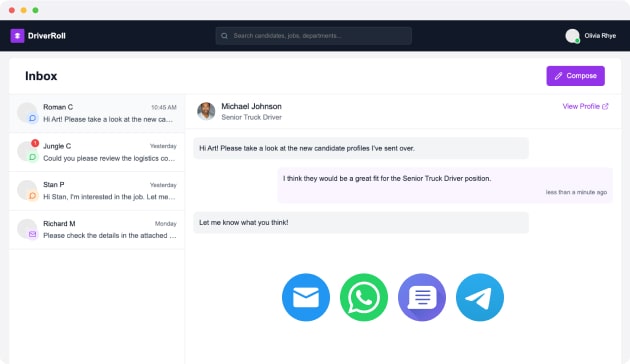This screenshot has width=630, height=364.
Task: Focus the Search candidates, jobs, departments field
Action: click(x=313, y=36)
